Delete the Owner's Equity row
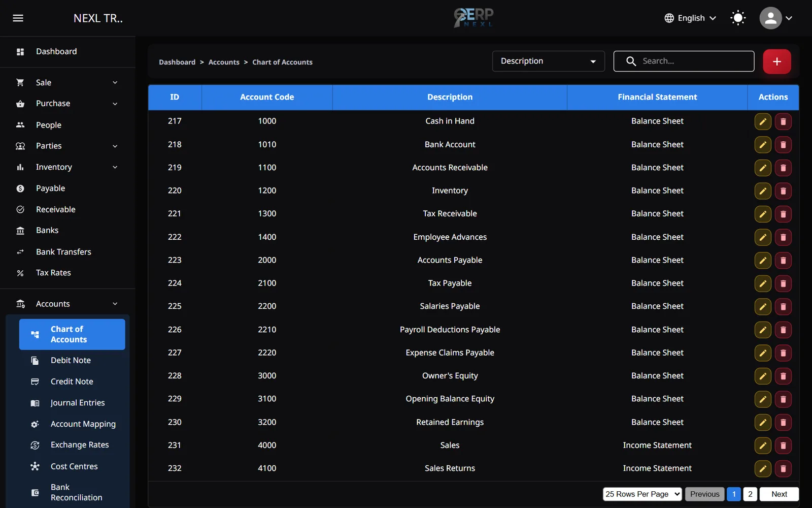Screen dimensions: 812x508 tap(783, 376)
